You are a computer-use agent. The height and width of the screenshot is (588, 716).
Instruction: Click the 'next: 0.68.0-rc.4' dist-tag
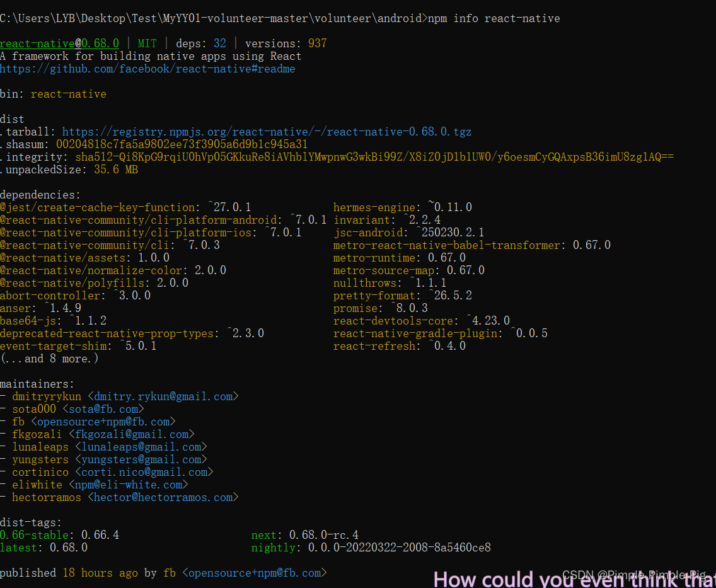(x=305, y=535)
